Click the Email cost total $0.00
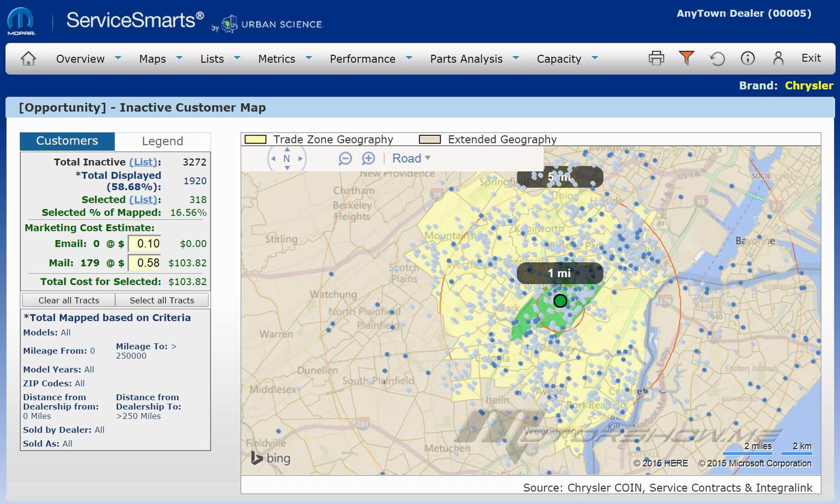The width and height of the screenshot is (840, 504). [x=193, y=244]
